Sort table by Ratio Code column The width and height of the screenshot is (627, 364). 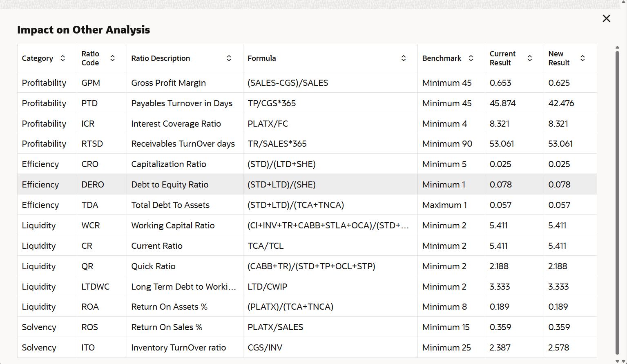pyautogui.click(x=112, y=58)
